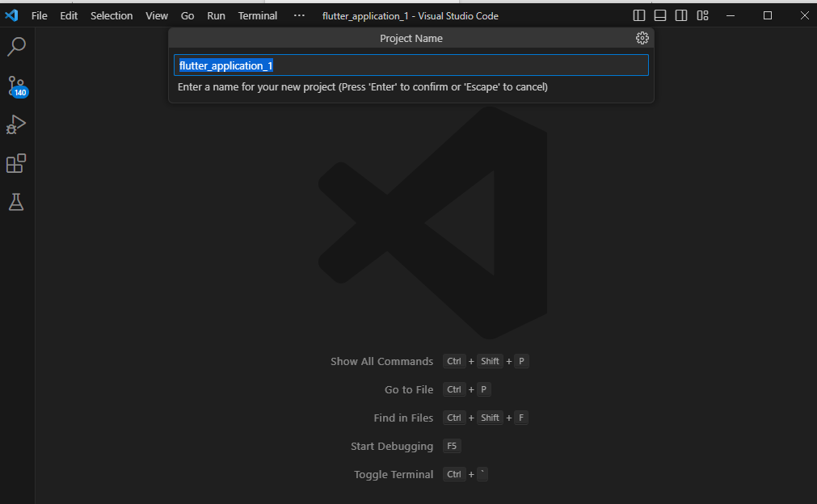The image size is (817, 504).
Task: Click the VS Code logo icon
Action: point(11,15)
